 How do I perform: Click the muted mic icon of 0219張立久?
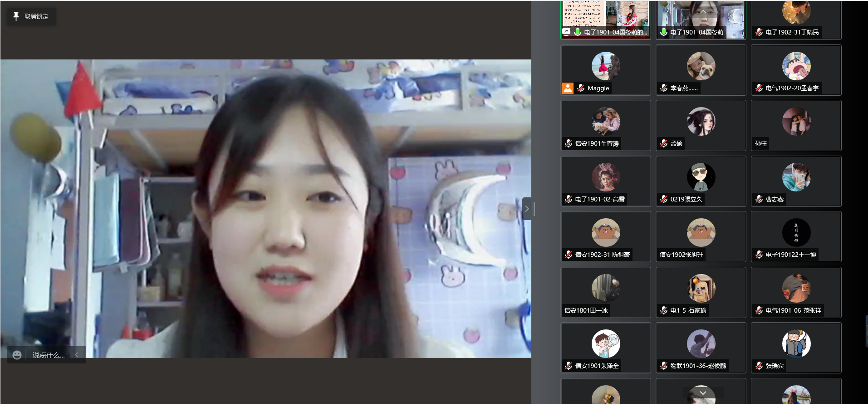point(664,199)
